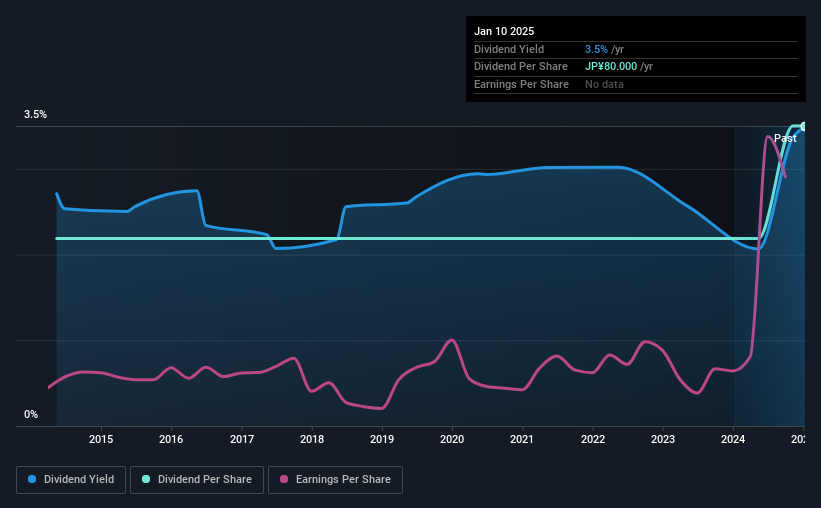
Task: Select the 2016 x-axis year label
Action: click(x=171, y=439)
